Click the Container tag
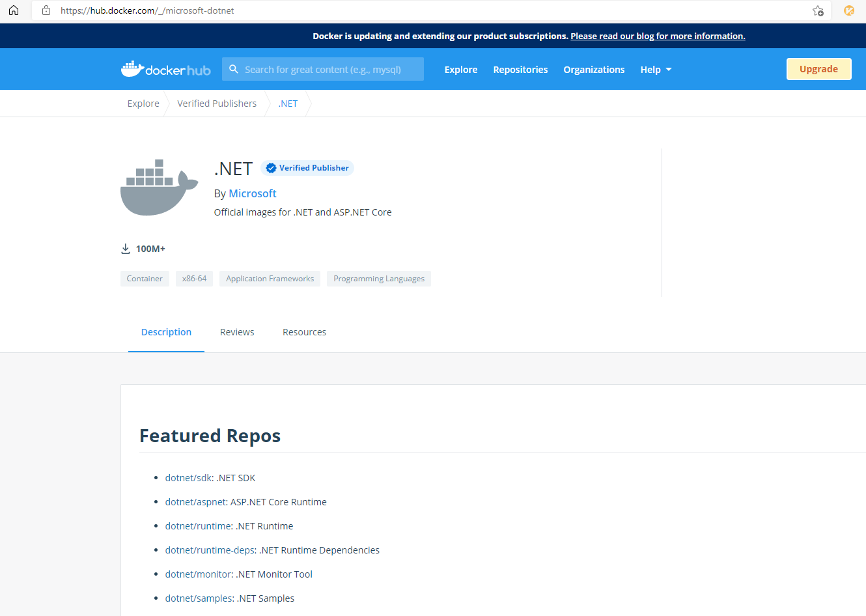 145,279
